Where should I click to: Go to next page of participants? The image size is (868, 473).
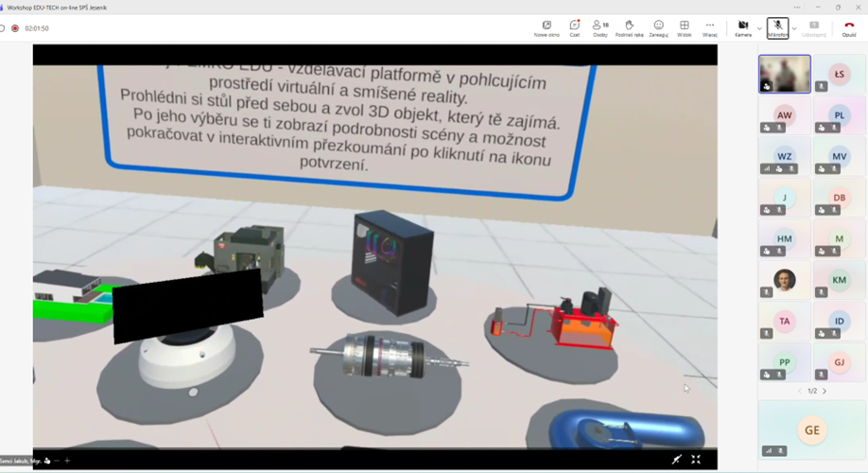825,391
